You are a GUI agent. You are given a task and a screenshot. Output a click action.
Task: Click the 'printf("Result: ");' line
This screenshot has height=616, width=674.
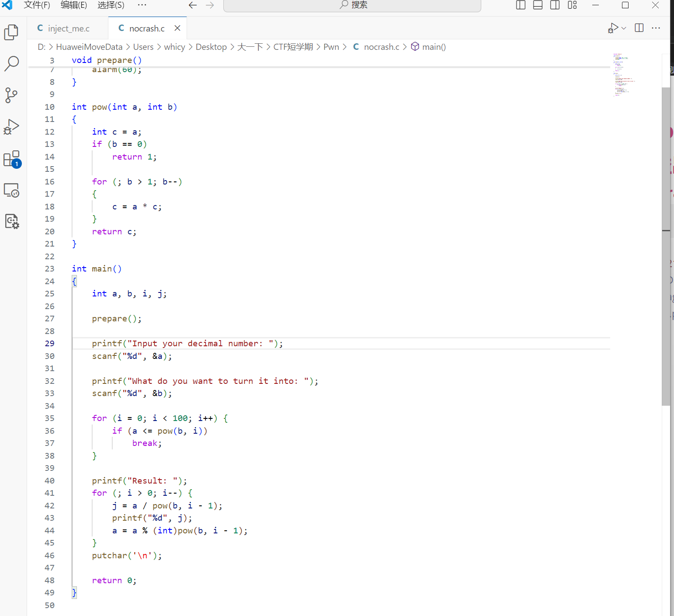139,481
